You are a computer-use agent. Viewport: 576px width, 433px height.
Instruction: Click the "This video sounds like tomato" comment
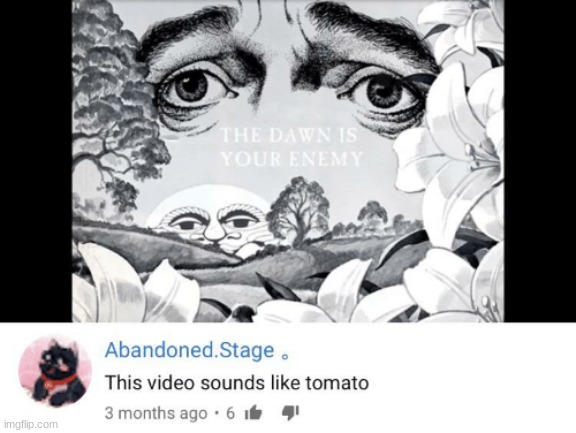click(x=237, y=383)
